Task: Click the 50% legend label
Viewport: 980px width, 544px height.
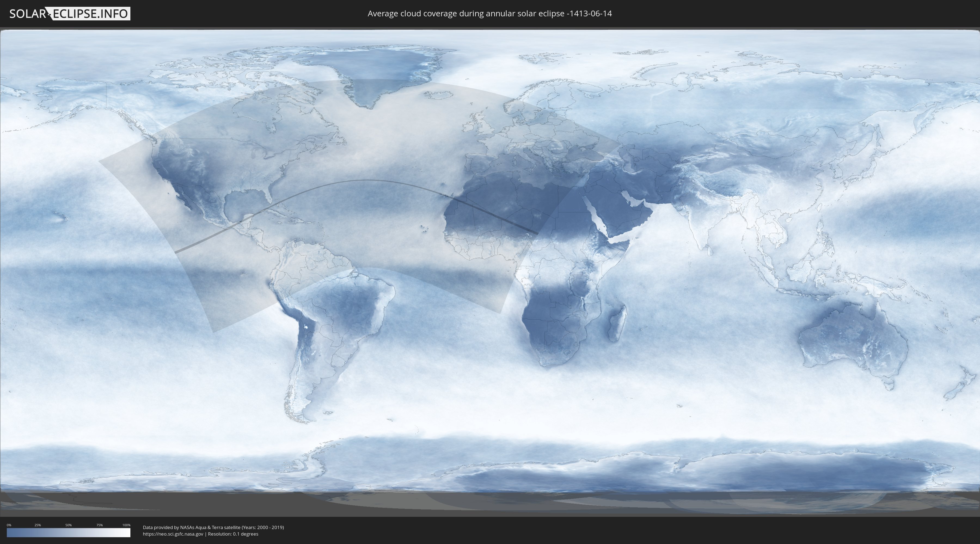Action: tap(69, 525)
